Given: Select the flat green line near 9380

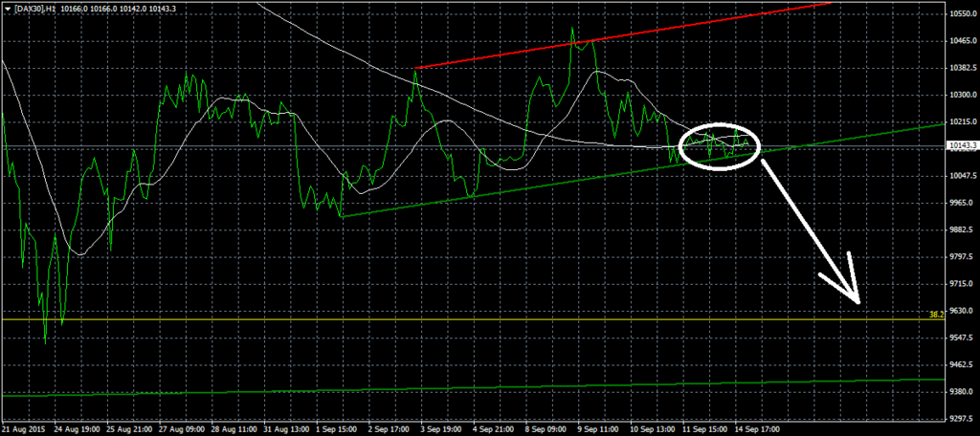Looking at the screenshot, I should click(479, 387).
